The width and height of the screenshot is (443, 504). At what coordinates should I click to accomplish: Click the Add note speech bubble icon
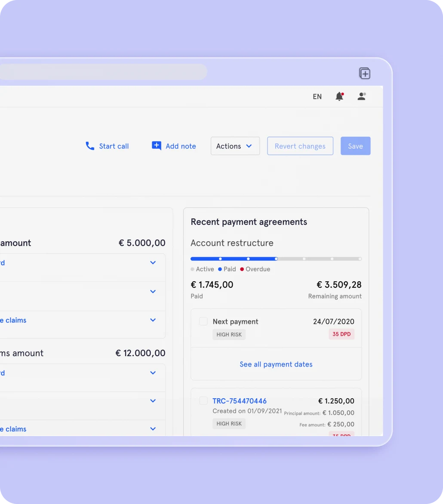(x=157, y=146)
